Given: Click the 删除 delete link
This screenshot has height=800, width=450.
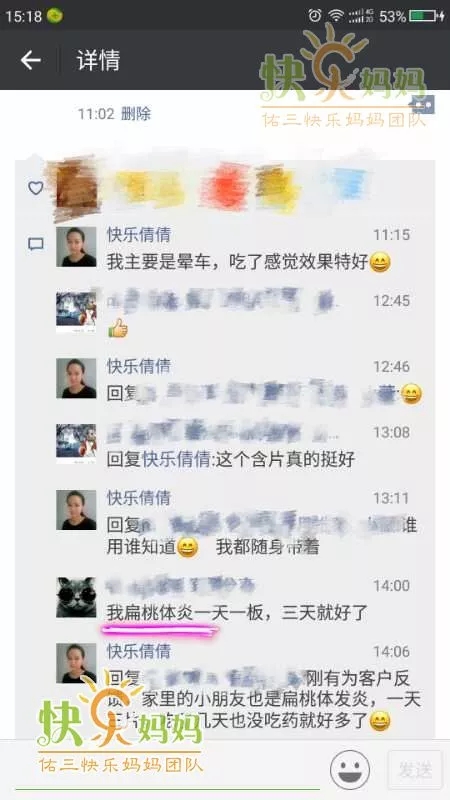Looking at the screenshot, I should (136, 113).
